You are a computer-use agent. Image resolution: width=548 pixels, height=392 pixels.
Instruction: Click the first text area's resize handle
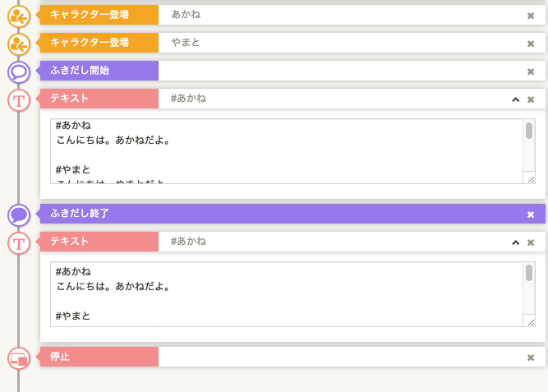click(x=531, y=178)
